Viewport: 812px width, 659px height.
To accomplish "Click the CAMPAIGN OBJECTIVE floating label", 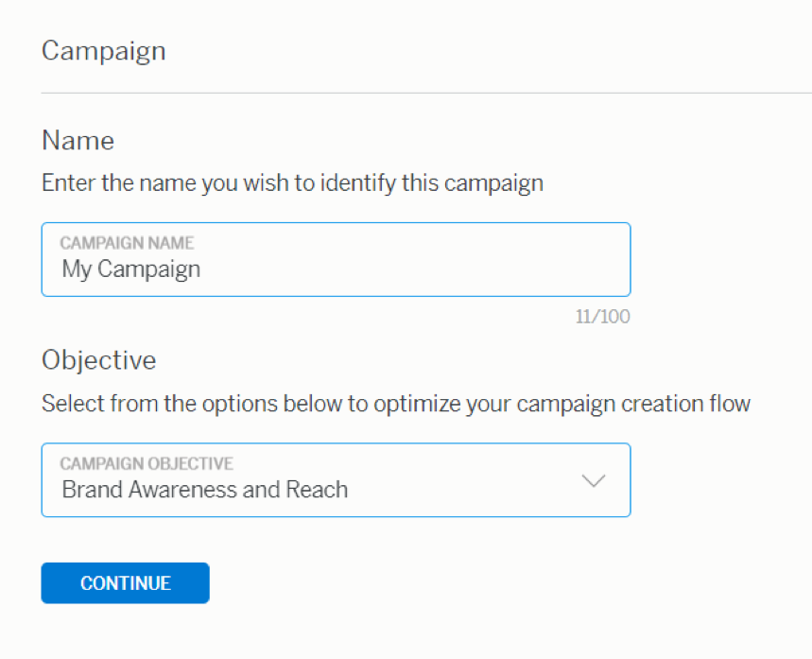I will point(147,464).
